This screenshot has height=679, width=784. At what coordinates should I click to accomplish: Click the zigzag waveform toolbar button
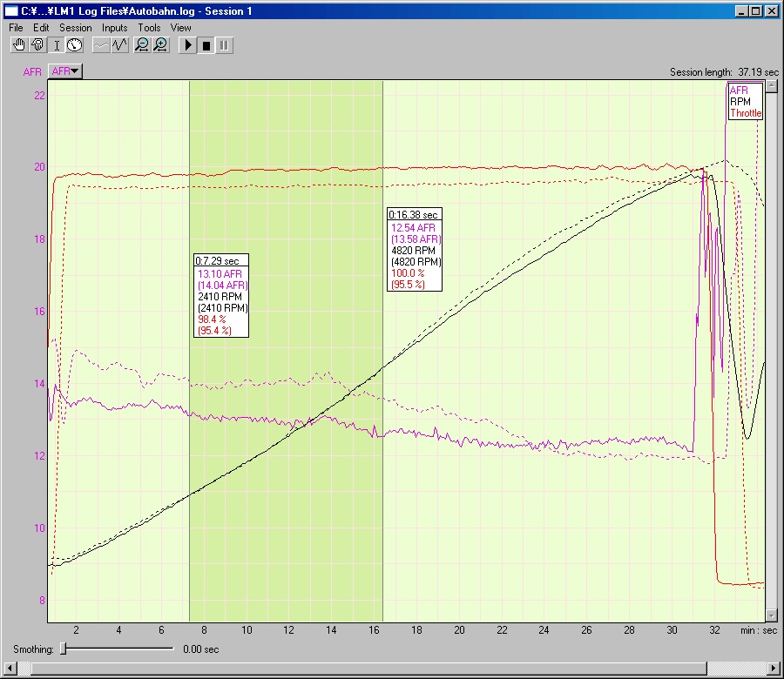[120, 45]
